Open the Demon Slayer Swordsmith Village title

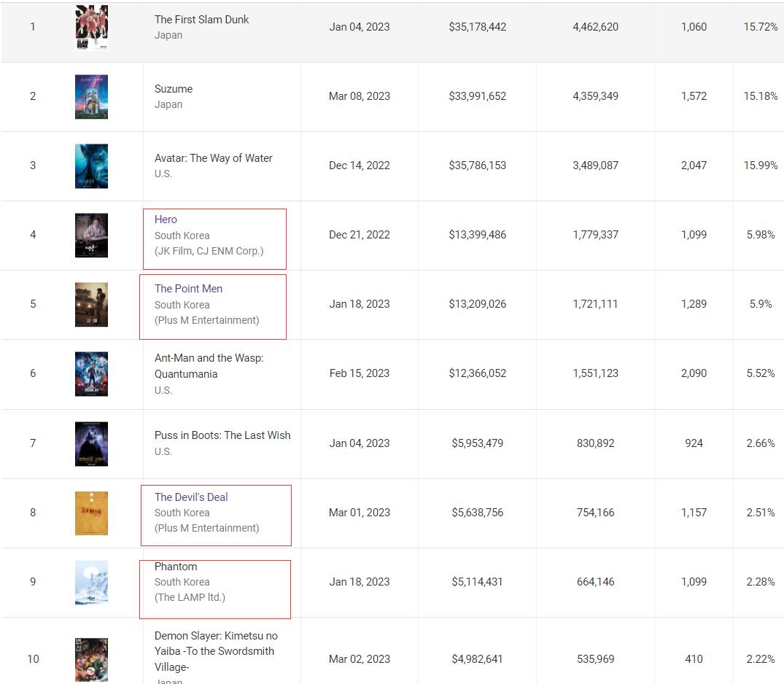216,651
